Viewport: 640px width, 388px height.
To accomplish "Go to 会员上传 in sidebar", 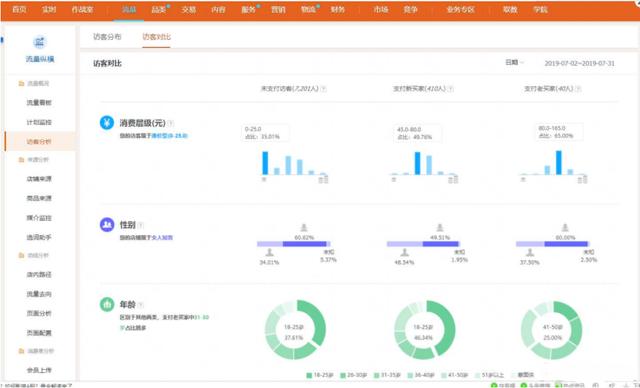I will (39, 370).
